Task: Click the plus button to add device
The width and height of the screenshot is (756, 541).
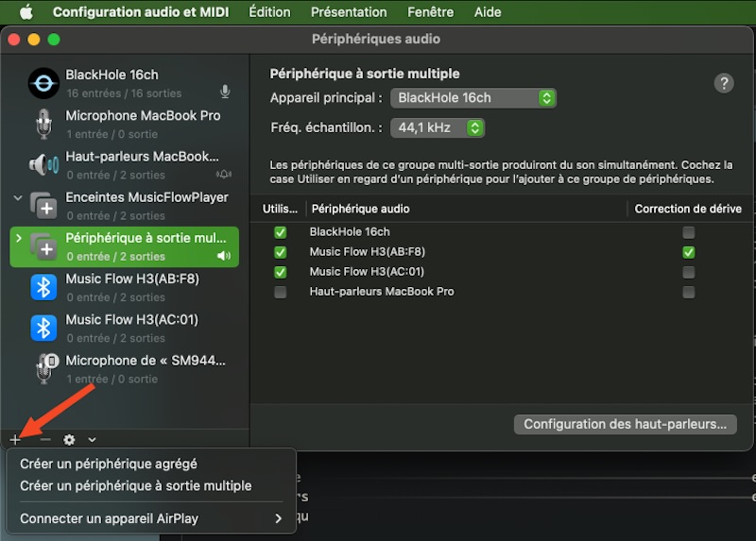Action: pyautogui.click(x=15, y=440)
